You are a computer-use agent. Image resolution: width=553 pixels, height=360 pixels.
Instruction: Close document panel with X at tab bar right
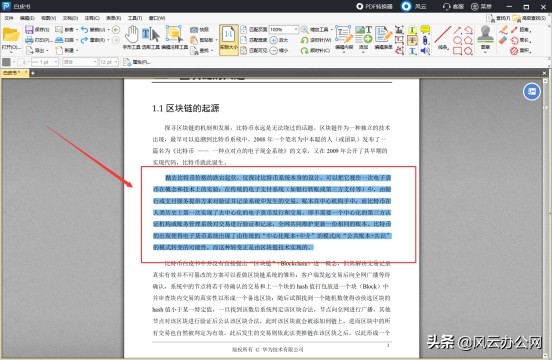click(544, 73)
